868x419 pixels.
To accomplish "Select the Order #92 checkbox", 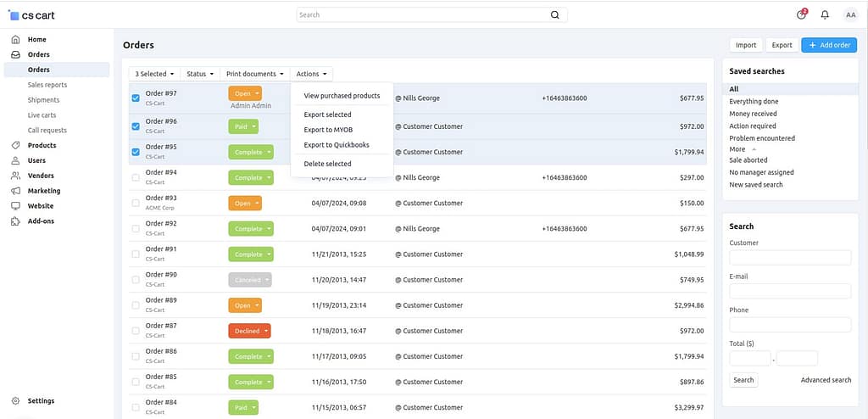I will pyautogui.click(x=136, y=228).
